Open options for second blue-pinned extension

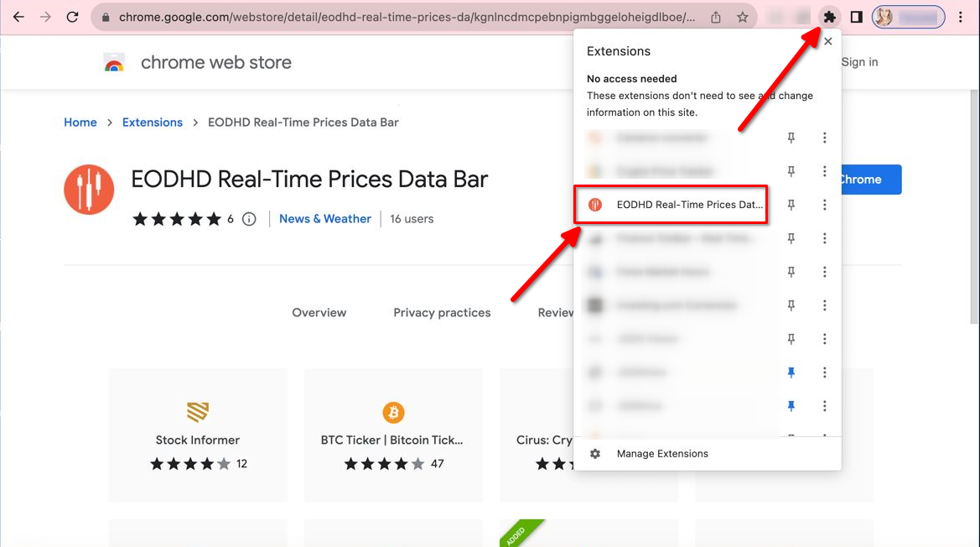coord(824,406)
